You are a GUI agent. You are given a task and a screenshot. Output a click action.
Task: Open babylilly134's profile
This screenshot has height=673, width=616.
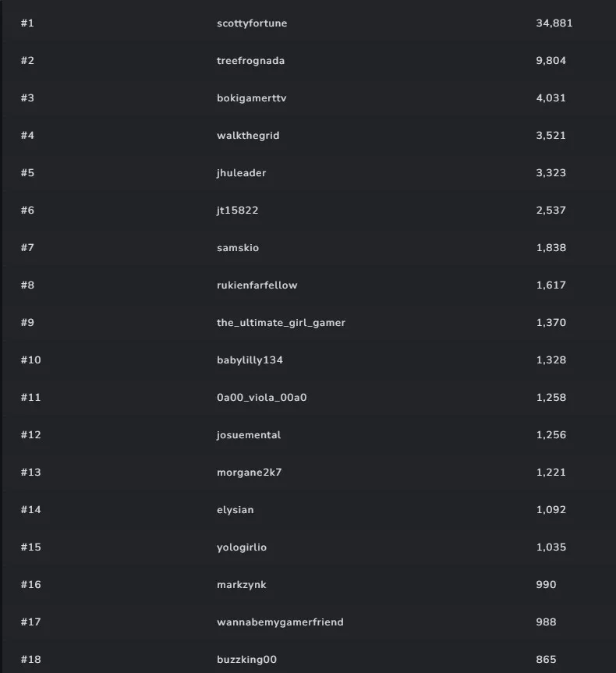(250, 360)
